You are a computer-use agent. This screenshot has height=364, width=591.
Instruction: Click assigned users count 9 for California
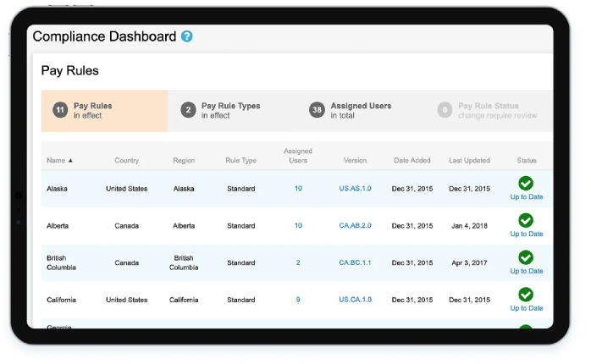(298, 300)
